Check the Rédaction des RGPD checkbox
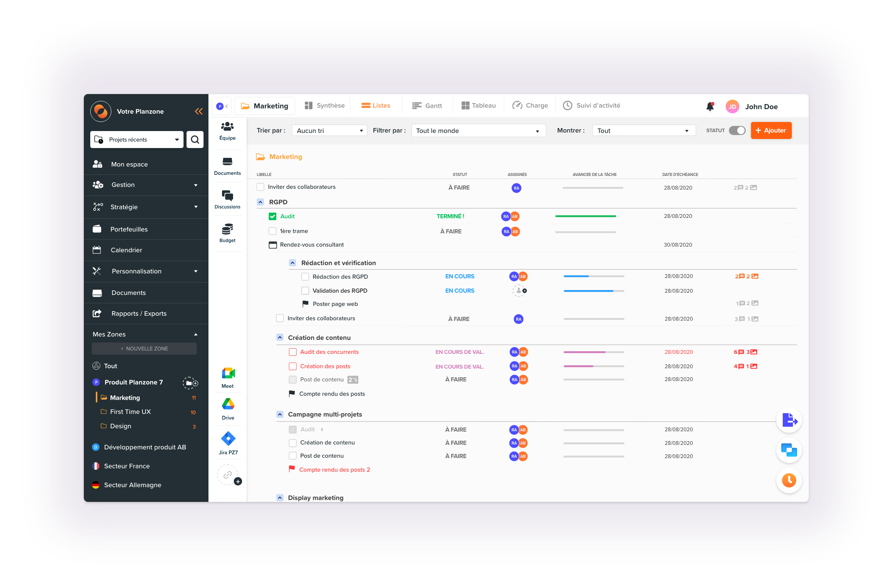The image size is (893, 588). pyautogui.click(x=305, y=277)
